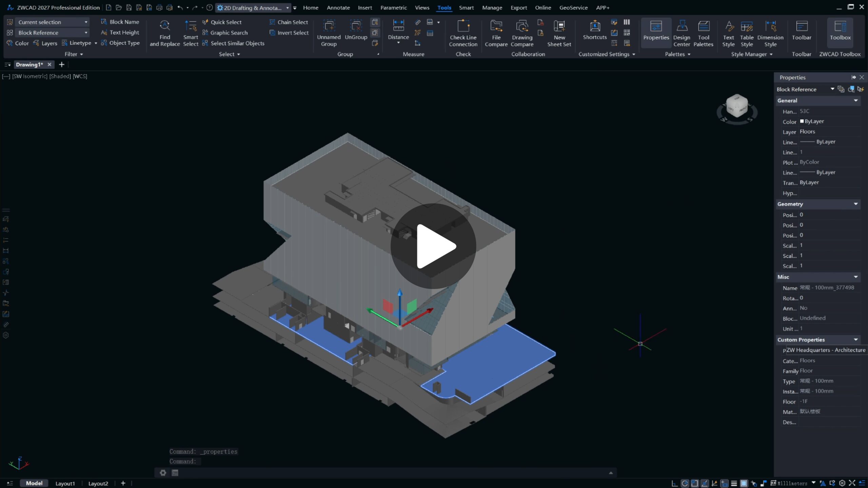The width and height of the screenshot is (868, 488).
Task: Collapse the Geometry section in Properties
Action: [855, 204]
